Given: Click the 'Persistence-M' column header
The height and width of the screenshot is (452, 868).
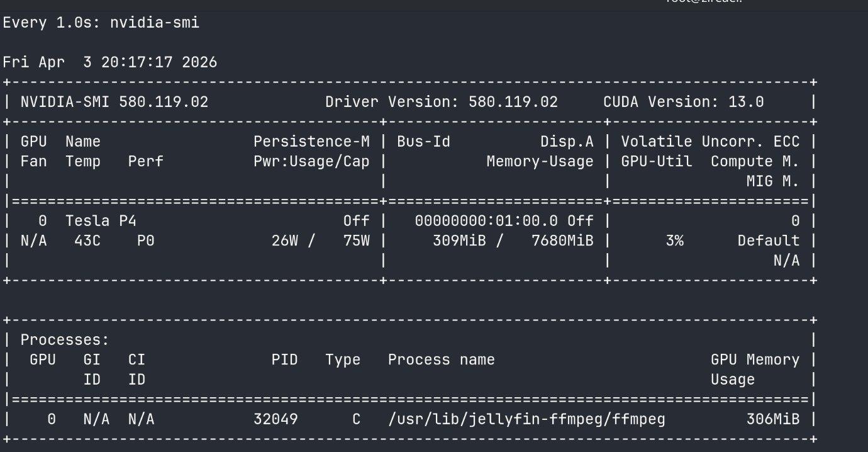Looking at the screenshot, I should pos(311,142).
